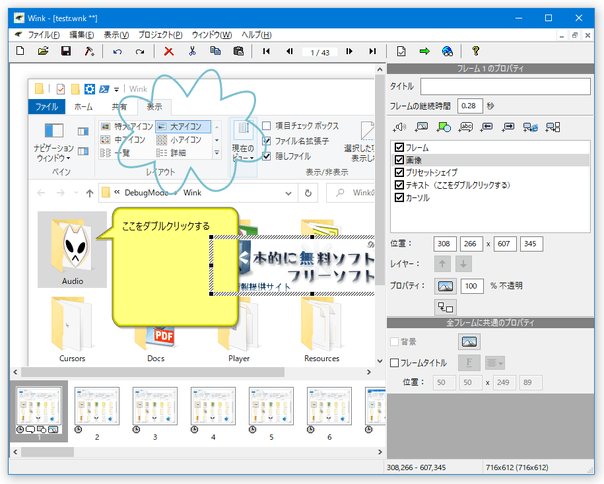Screen dimensions: 604x484
Task: Add a next-frame button with the right-arrow icon
Action: click(508, 127)
